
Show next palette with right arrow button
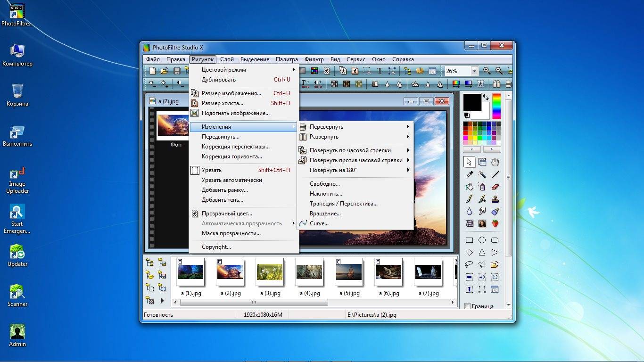click(492, 149)
